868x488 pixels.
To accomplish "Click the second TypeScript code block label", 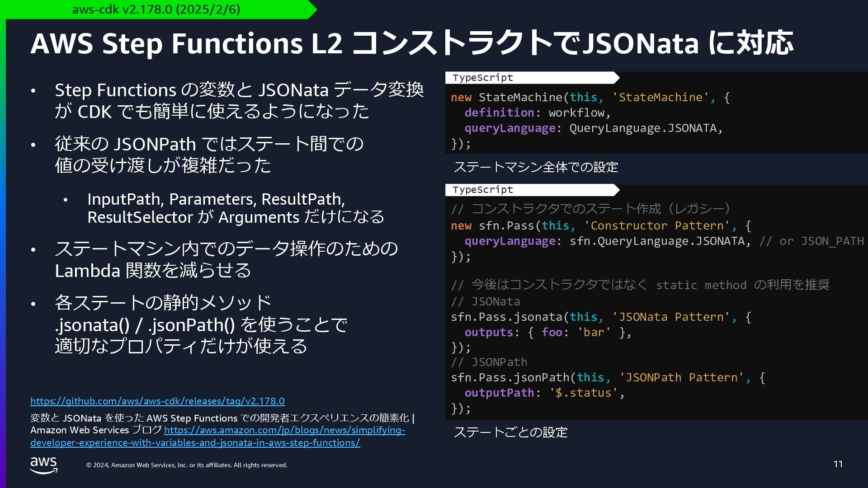I will 483,190.
